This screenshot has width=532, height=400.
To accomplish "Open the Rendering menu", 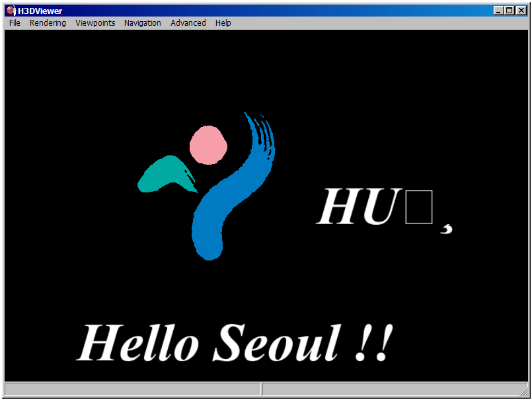I will coord(48,22).
